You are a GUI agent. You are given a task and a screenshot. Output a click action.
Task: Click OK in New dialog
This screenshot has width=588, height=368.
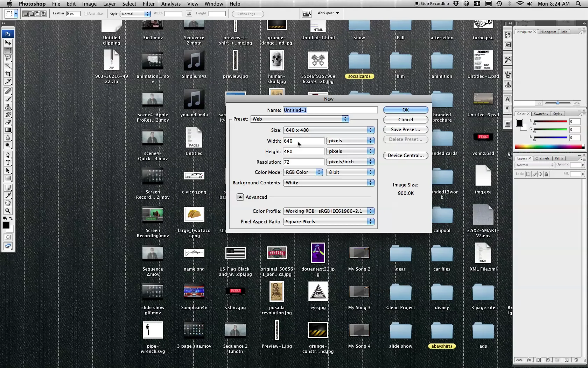406,110
